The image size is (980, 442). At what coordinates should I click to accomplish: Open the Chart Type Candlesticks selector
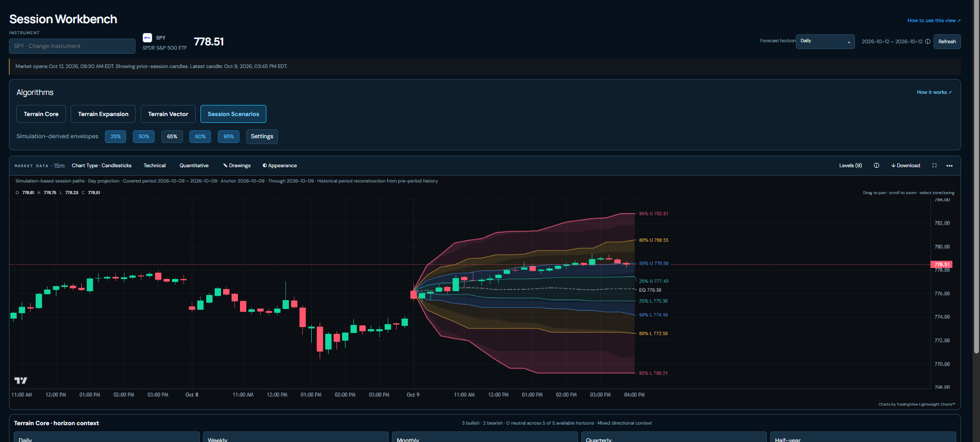pos(102,166)
